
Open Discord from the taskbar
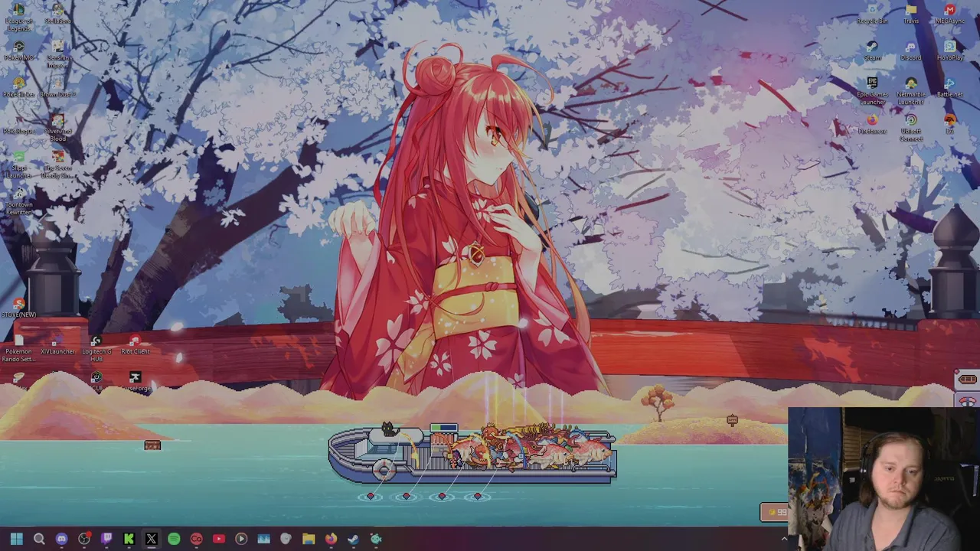(x=61, y=539)
